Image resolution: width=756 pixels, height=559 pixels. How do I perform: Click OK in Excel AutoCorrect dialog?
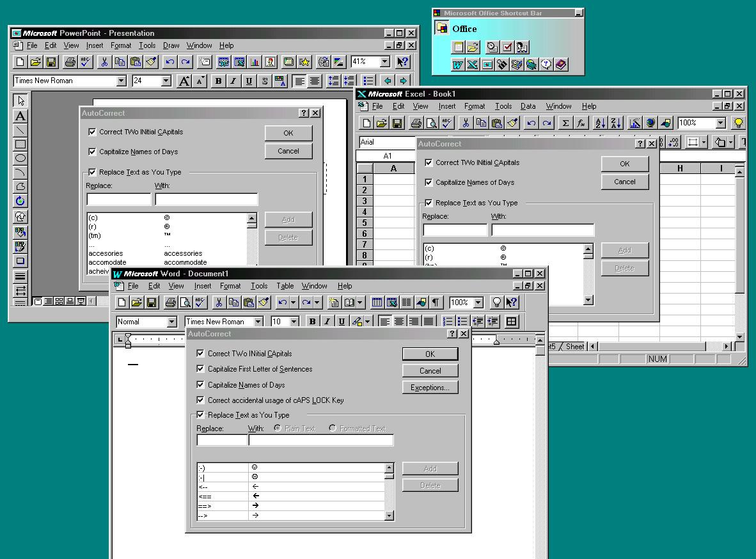coord(624,164)
